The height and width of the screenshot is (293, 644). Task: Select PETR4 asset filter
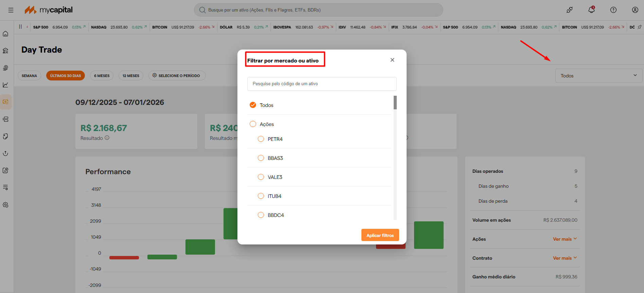pos(261,139)
